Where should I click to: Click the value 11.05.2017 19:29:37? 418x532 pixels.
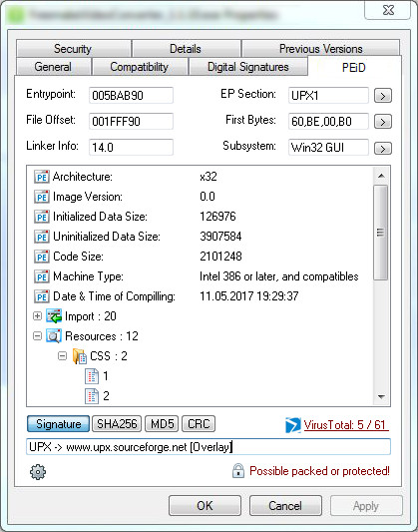(249, 296)
